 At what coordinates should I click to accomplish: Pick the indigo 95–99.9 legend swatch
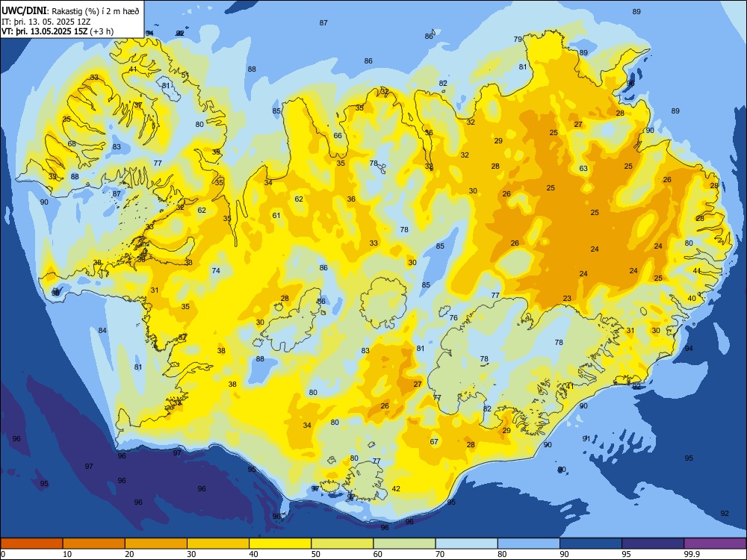[653, 544]
